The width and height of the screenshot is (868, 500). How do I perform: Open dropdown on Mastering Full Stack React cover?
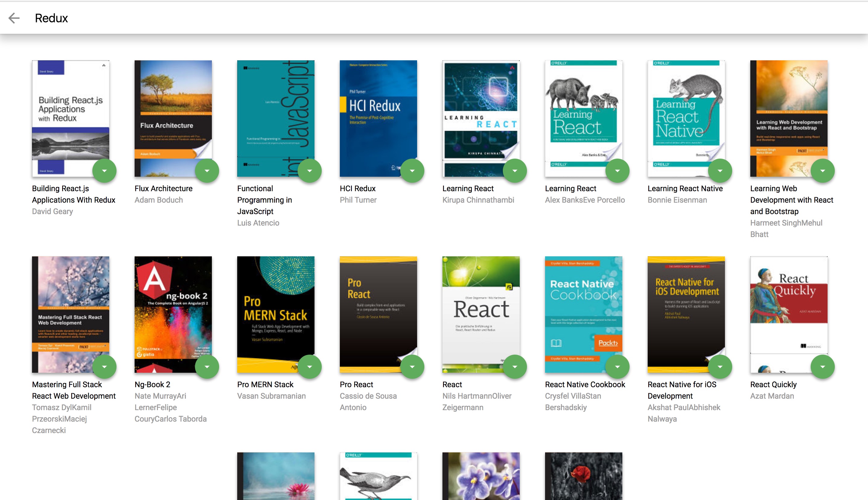pos(104,367)
